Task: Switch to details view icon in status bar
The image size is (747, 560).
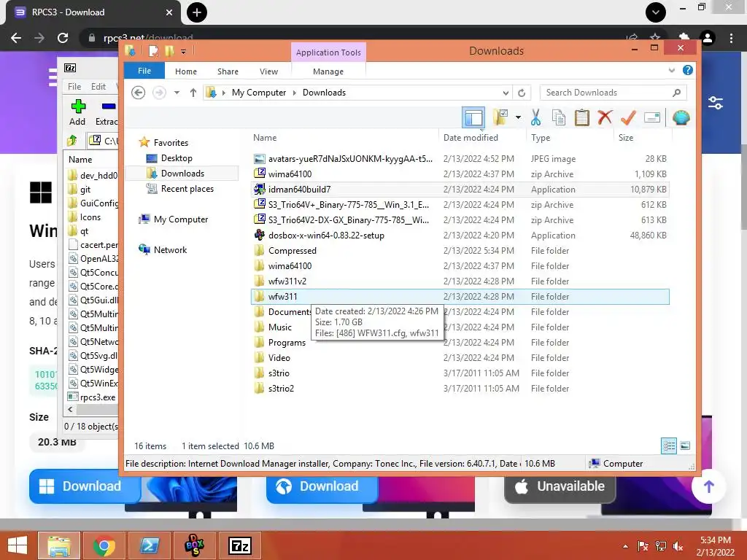Action: (x=669, y=446)
